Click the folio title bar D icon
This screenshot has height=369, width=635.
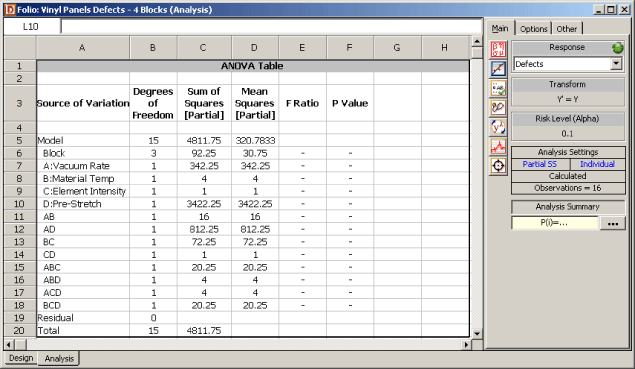click(x=10, y=10)
